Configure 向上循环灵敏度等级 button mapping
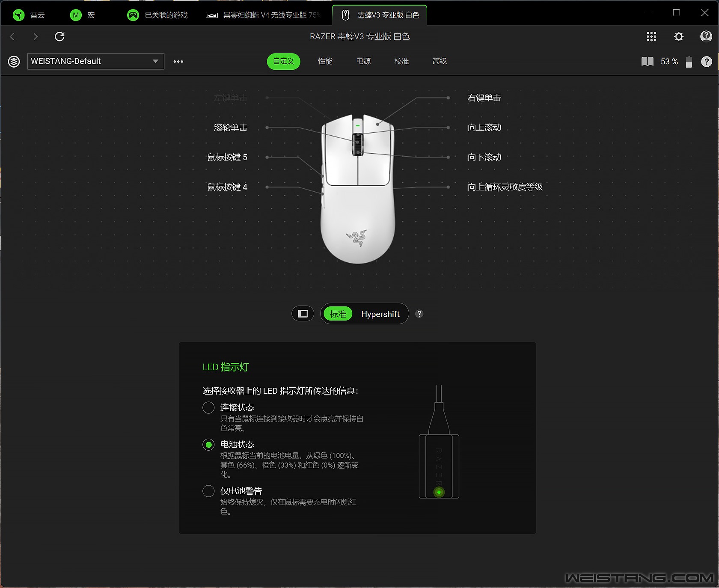Viewport: 719px width, 588px height. pos(505,187)
